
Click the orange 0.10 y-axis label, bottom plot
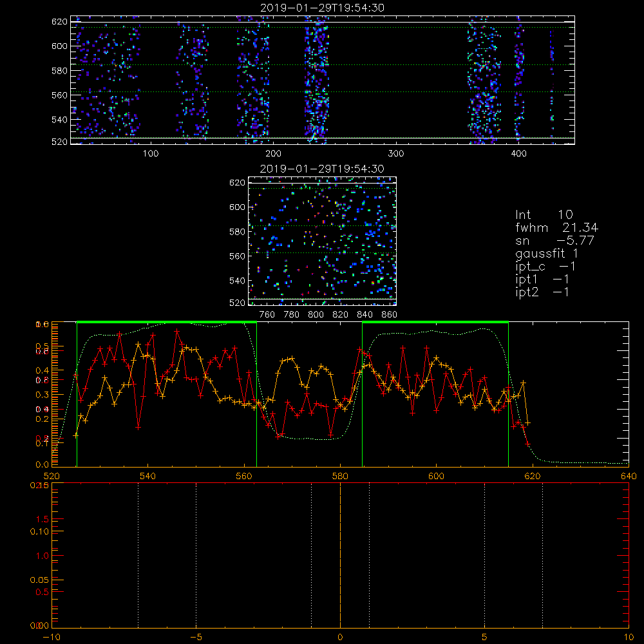click(39, 531)
